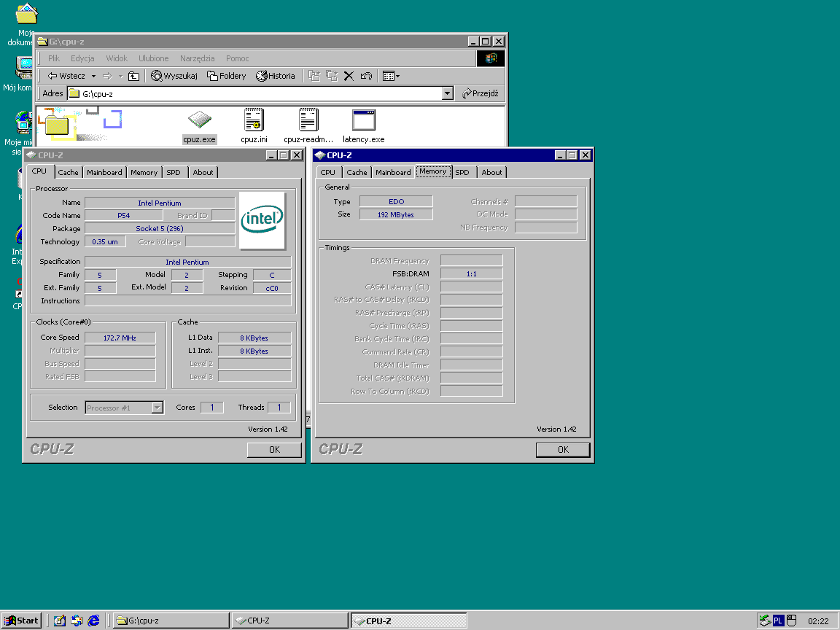Open the Pomoc menu
The height and width of the screenshot is (630, 840).
coord(237,58)
